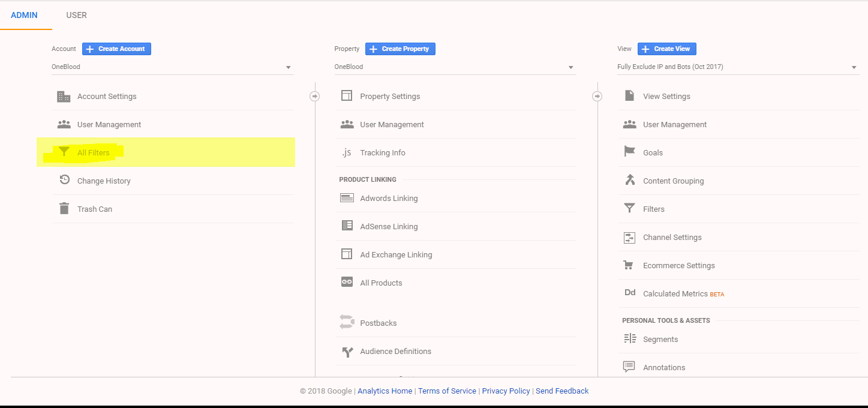The image size is (868, 408).
Task: Click the arrow between Property and View columns
Action: (x=597, y=96)
